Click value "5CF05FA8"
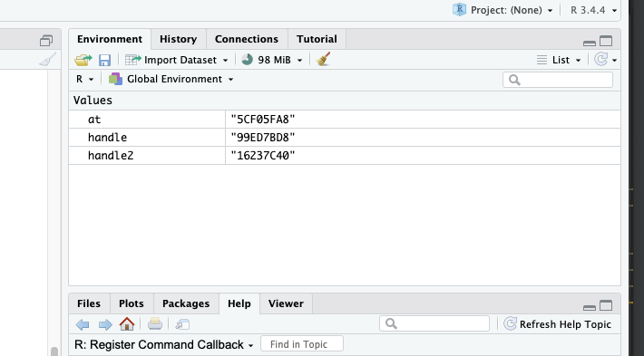Screen dimensions: 644x356 [263, 120]
